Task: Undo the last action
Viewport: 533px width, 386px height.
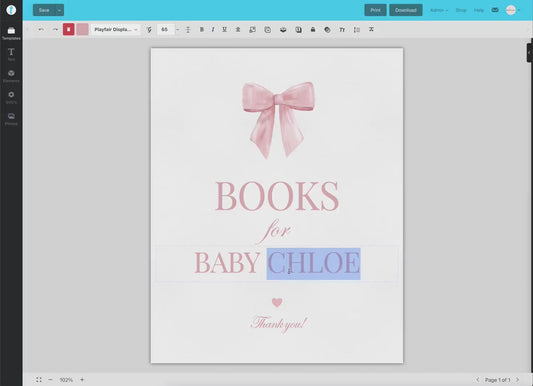Action: click(41, 30)
